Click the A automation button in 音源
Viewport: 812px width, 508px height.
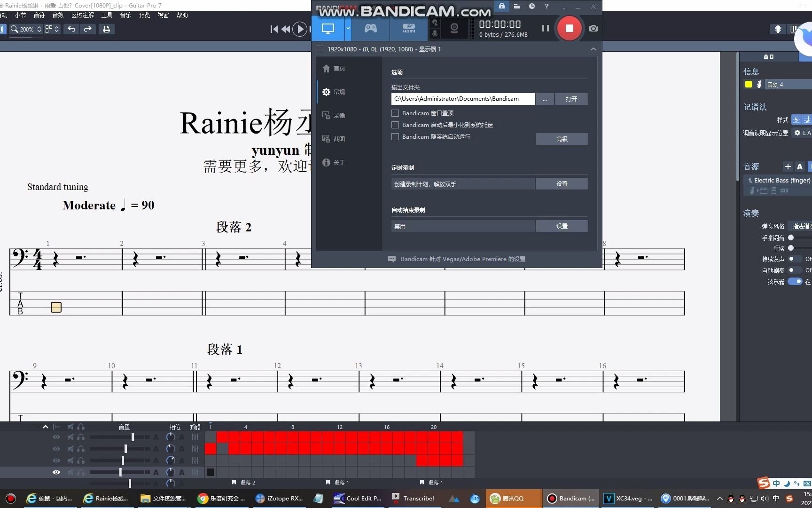click(800, 167)
